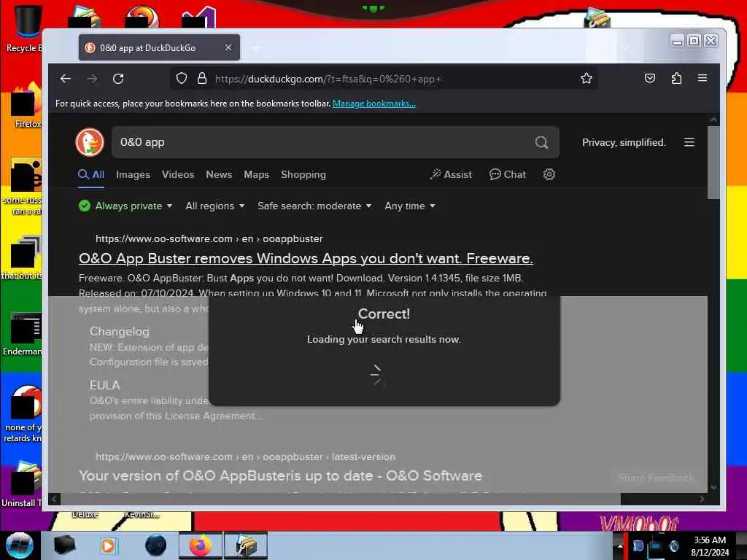Viewport: 747px width, 560px height.
Task: Open the Pocket save icon
Action: click(650, 78)
